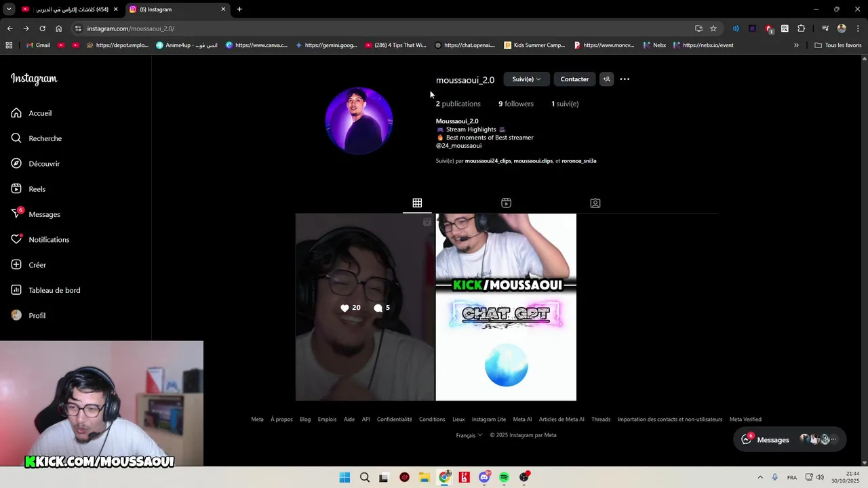This screenshot has height=488, width=868.
Task: Click the Contacter button
Action: 574,79
